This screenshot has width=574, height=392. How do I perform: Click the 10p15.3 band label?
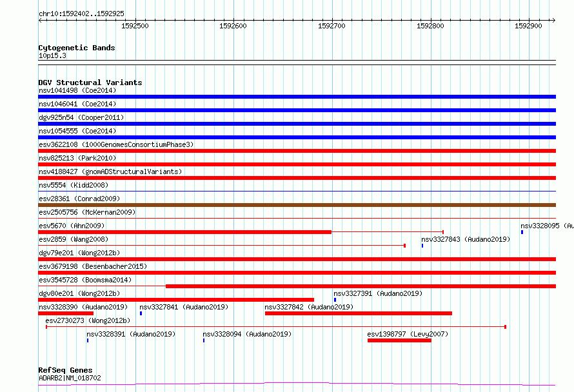pos(52,55)
